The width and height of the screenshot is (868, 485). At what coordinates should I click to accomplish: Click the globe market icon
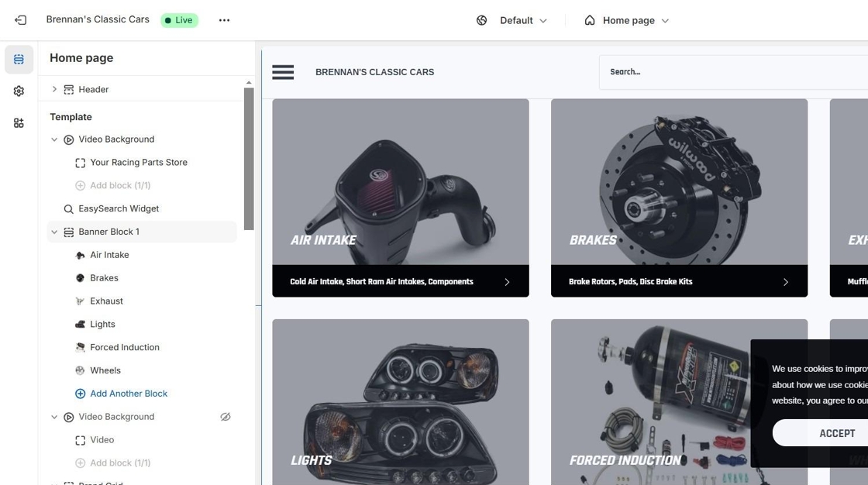pos(481,20)
